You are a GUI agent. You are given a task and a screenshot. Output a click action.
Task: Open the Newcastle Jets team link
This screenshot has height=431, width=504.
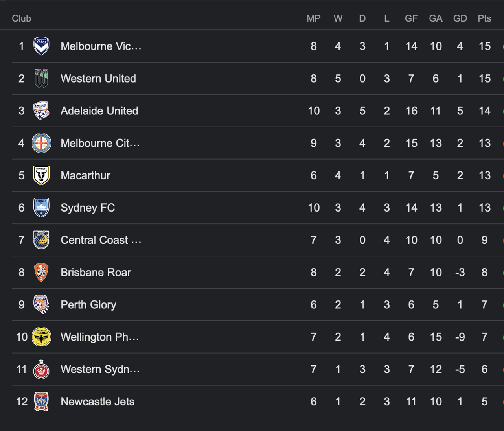point(97,402)
